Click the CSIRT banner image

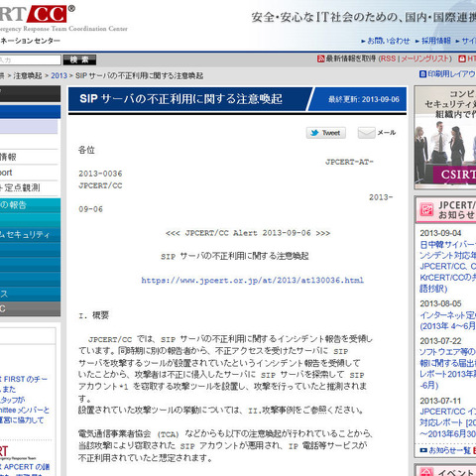445,137
